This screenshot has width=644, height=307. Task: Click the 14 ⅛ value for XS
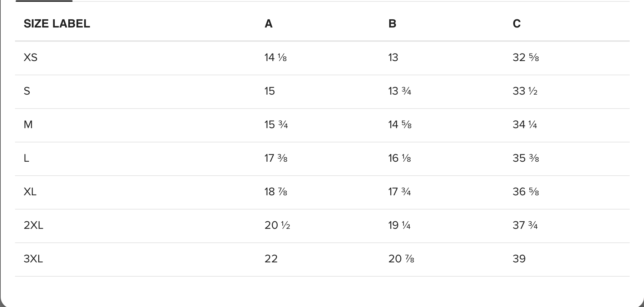coord(276,57)
